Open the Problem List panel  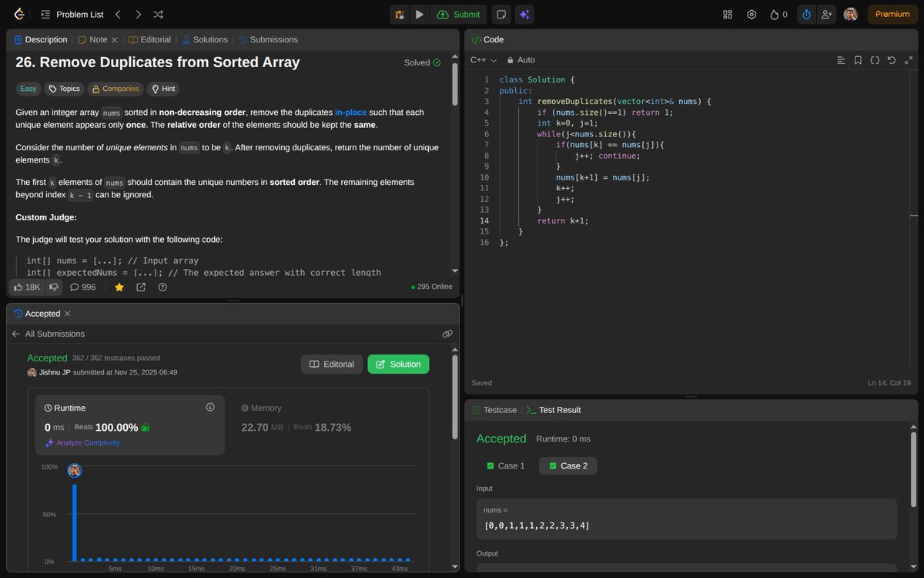pos(73,14)
